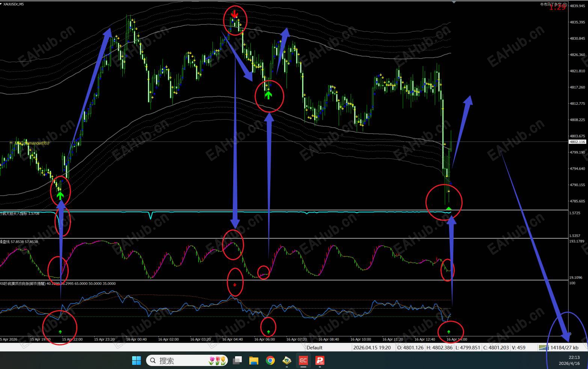Click the tulip icon in the search box

218,361
